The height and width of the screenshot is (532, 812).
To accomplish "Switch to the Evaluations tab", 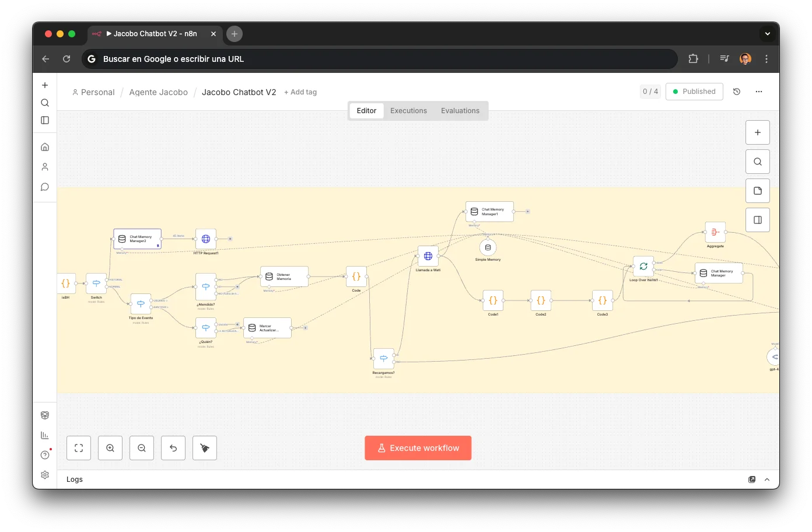I will point(460,110).
